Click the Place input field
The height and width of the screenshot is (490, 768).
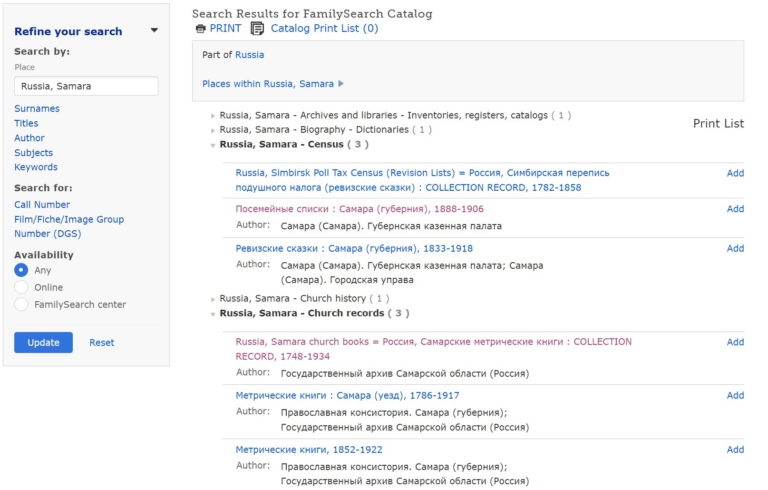click(86, 86)
